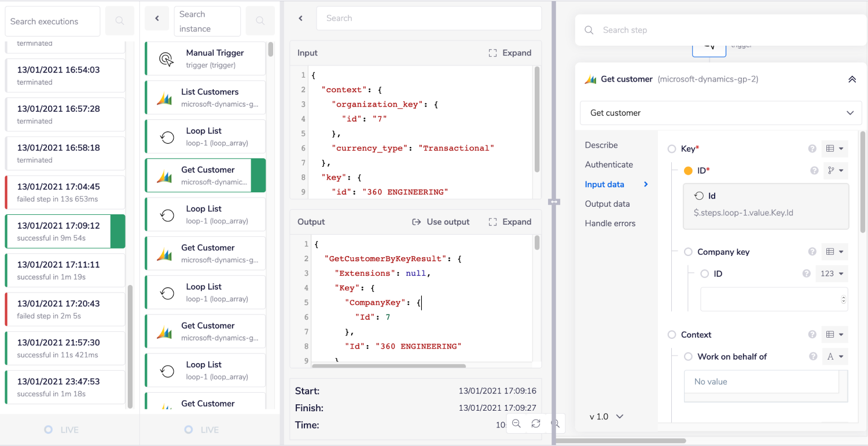Click the List Customers Dynamics icon
Image resolution: width=868 pixels, height=446 pixels.
click(165, 98)
